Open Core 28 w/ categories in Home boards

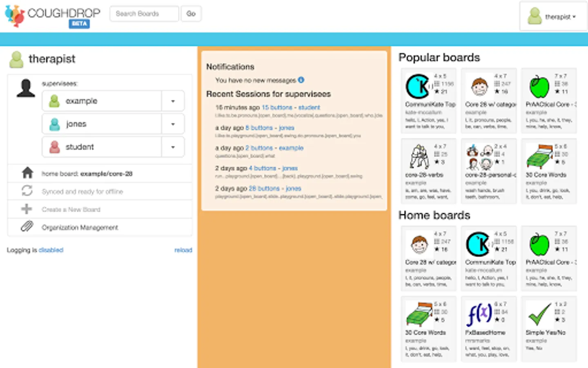point(429,258)
